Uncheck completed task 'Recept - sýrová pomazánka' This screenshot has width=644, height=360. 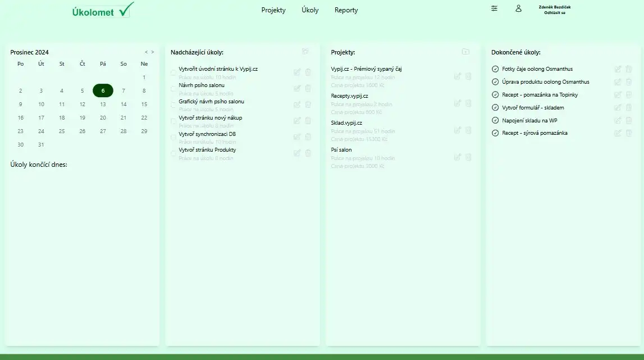495,133
